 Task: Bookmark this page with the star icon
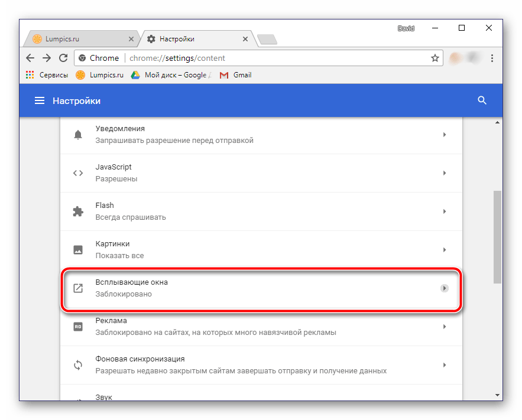click(x=435, y=58)
